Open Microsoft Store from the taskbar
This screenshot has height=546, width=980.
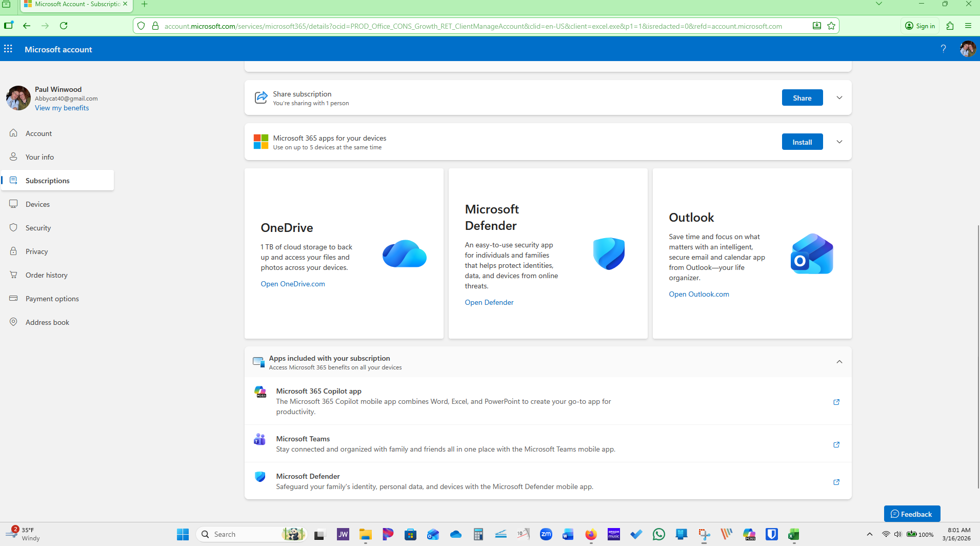(x=410, y=534)
